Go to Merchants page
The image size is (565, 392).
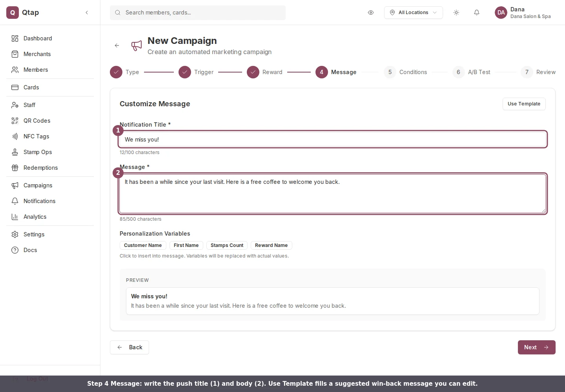[50, 54]
